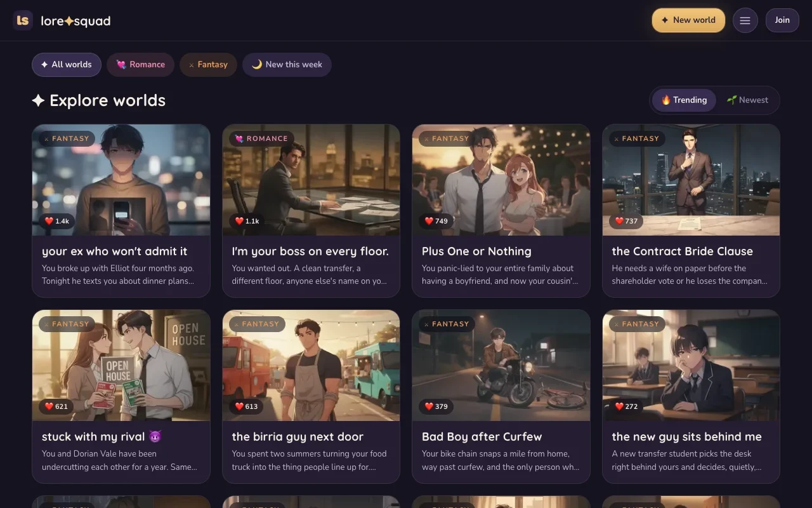Open 'the Contract Bride Clause' image
The image size is (812, 508).
(691, 180)
